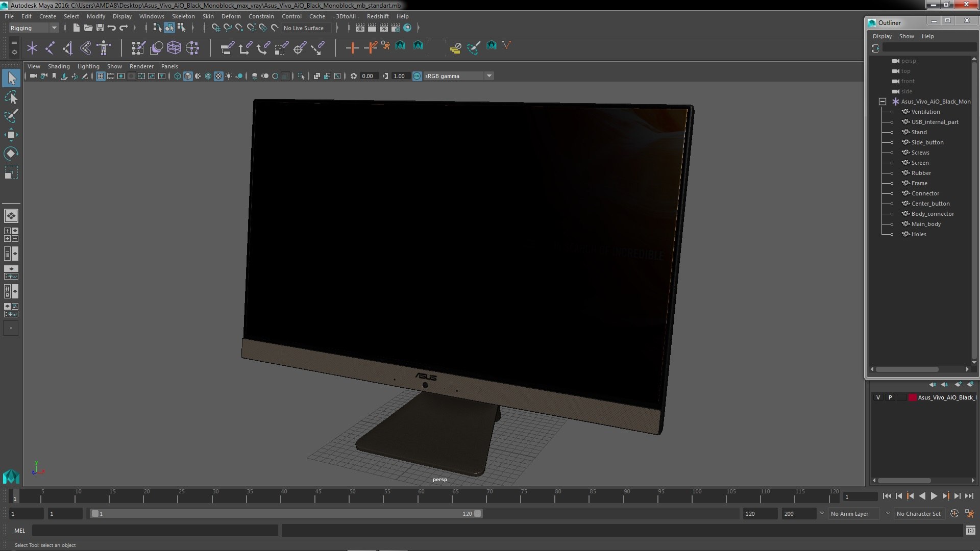The width and height of the screenshot is (980, 551).
Task: Select the Main_body node in Outliner
Action: click(x=926, y=224)
